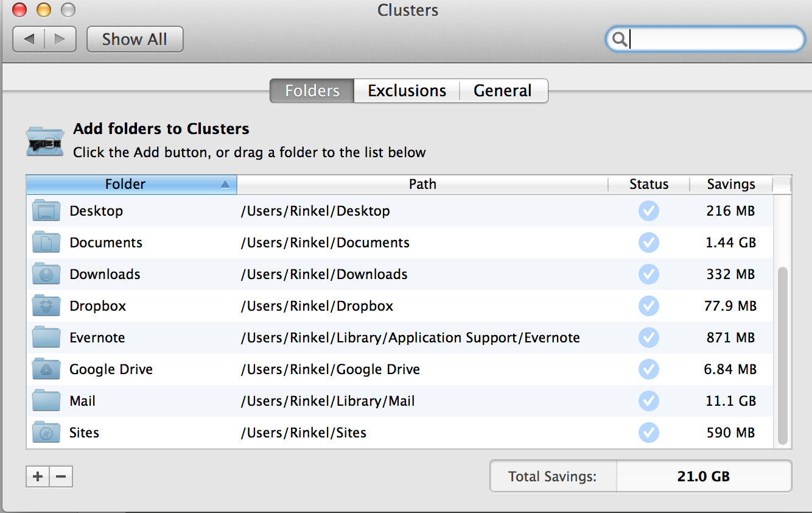Screen dimensions: 812x513
Task: Click the magnifying glass search icon
Action: (x=620, y=40)
